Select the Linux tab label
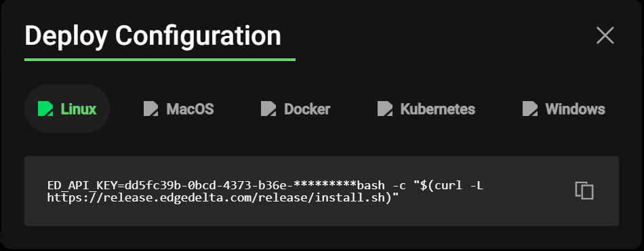644x251 pixels. (79, 109)
